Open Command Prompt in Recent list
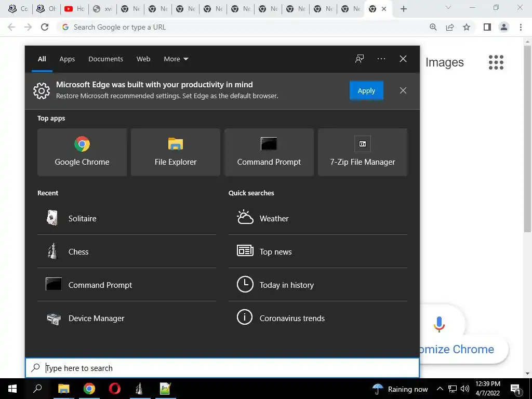 pyautogui.click(x=127, y=285)
